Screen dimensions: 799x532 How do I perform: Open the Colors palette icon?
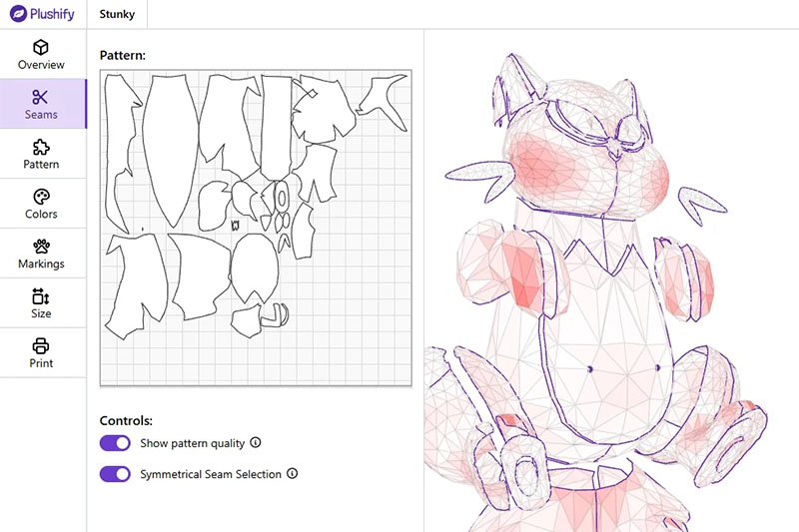click(x=41, y=197)
